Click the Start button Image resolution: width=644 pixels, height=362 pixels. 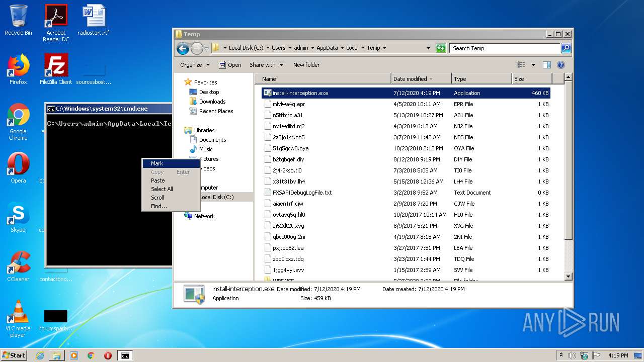click(x=14, y=355)
